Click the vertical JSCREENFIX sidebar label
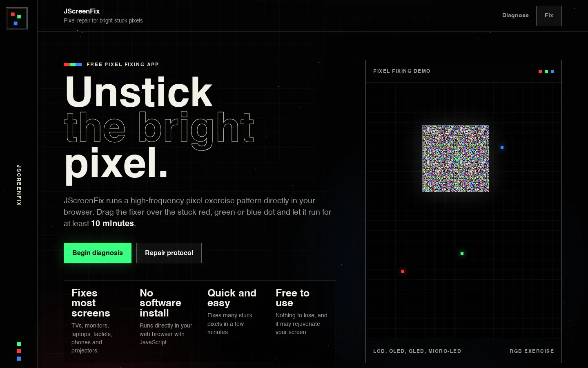 (19, 185)
